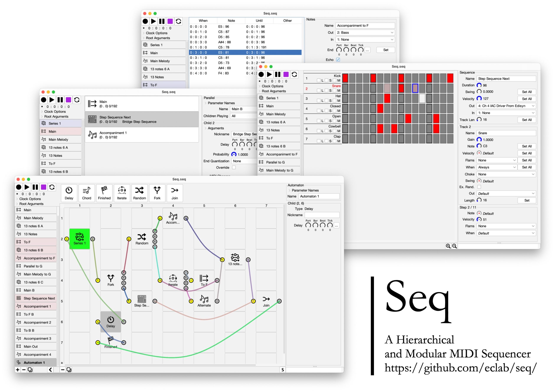Click the Accom... node in Automaton grid

click(x=173, y=218)
